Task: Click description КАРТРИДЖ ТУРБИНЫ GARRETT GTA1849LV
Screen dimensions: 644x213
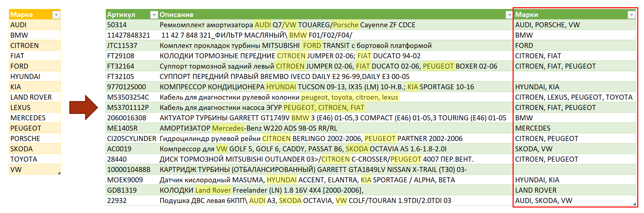Action: (x=336, y=170)
